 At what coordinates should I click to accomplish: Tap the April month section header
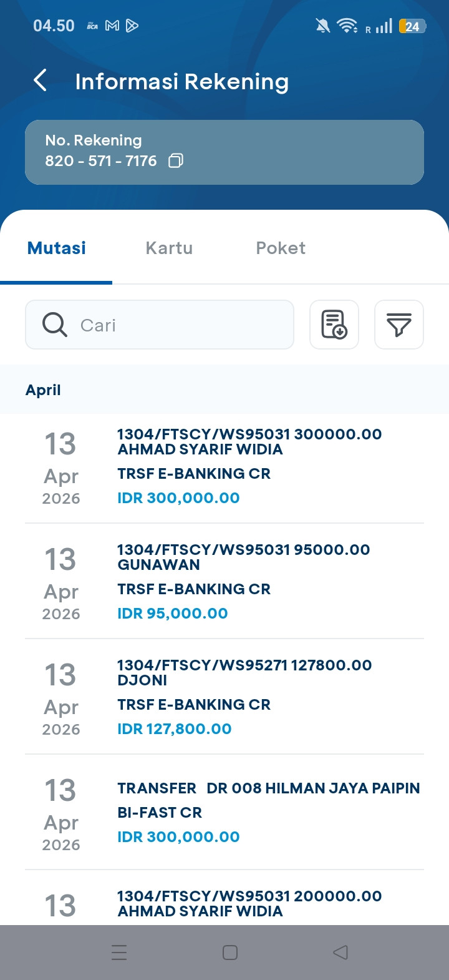click(x=44, y=390)
